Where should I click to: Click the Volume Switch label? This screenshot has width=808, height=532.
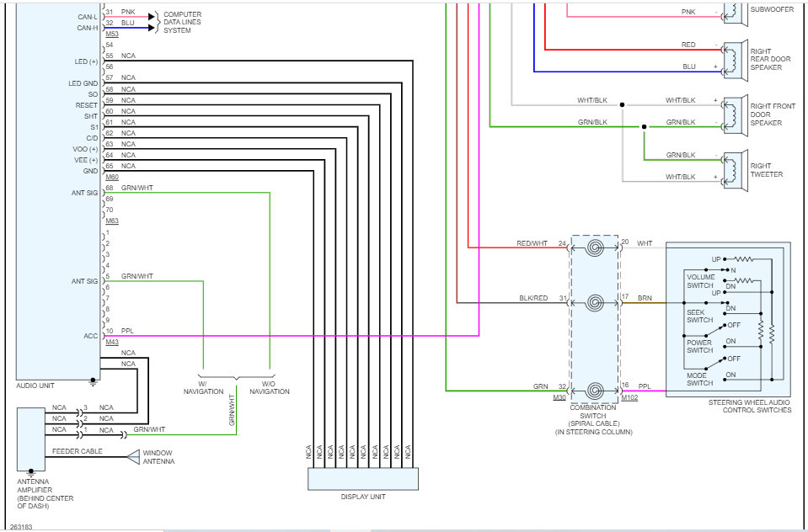pyautogui.click(x=700, y=281)
